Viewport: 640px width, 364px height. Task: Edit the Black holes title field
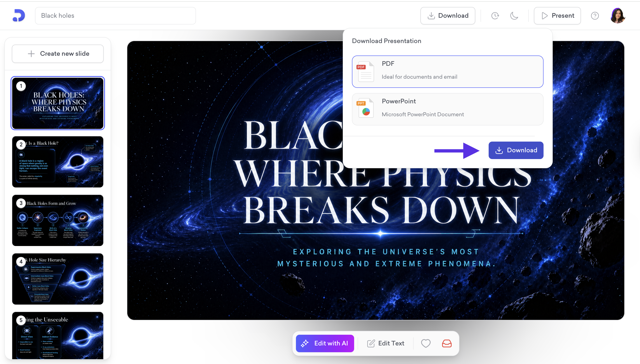click(115, 16)
